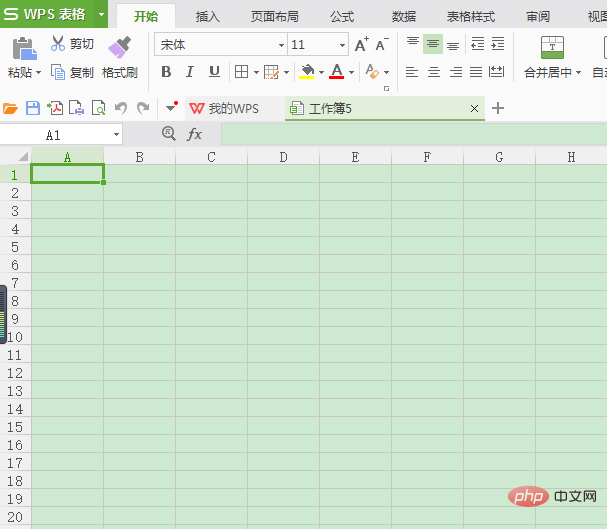The width and height of the screenshot is (607, 529).
Task: Click the Merge and Center icon
Action: click(x=552, y=48)
